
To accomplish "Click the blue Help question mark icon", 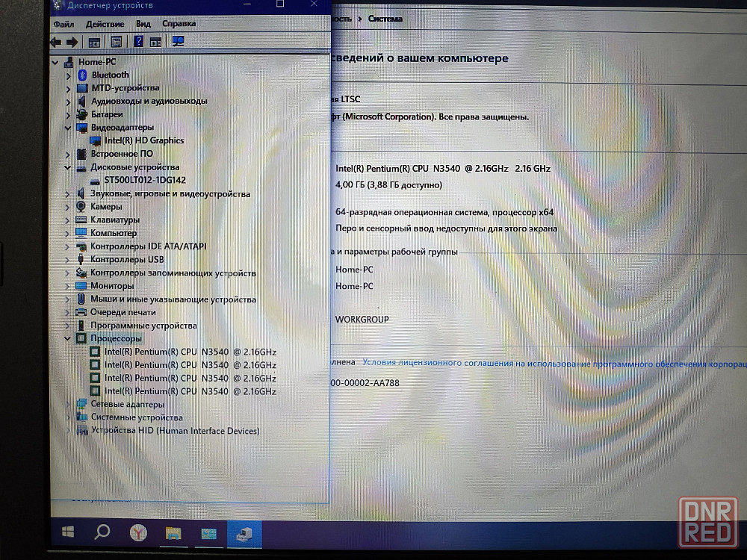I will [x=138, y=42].
